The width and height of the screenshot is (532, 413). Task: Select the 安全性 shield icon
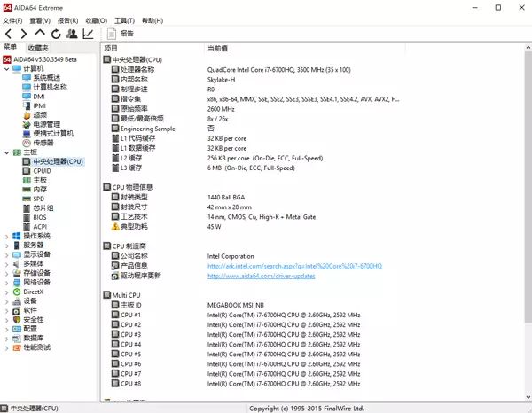coord(17,320)
